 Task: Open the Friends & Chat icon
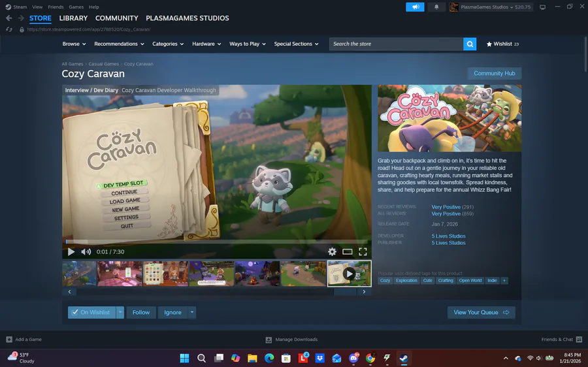click(579, 340)
